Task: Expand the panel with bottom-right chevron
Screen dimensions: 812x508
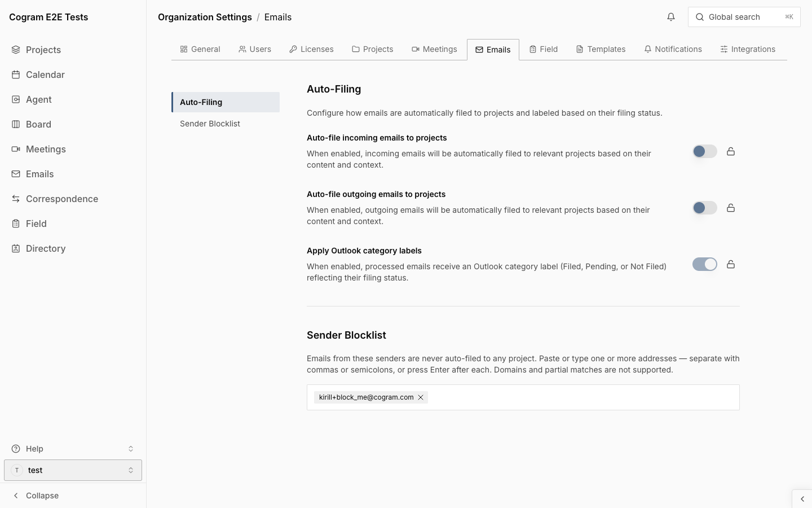Action: pos(802,499)
